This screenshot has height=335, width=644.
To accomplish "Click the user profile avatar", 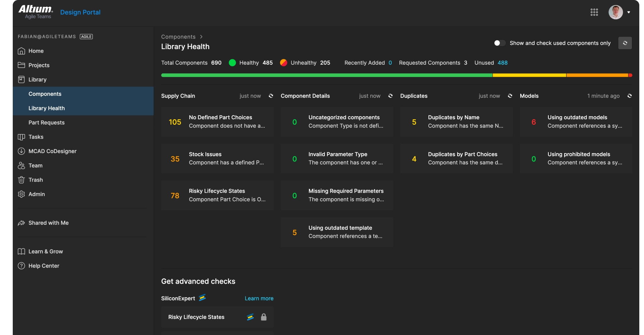I will coord(615,12).
